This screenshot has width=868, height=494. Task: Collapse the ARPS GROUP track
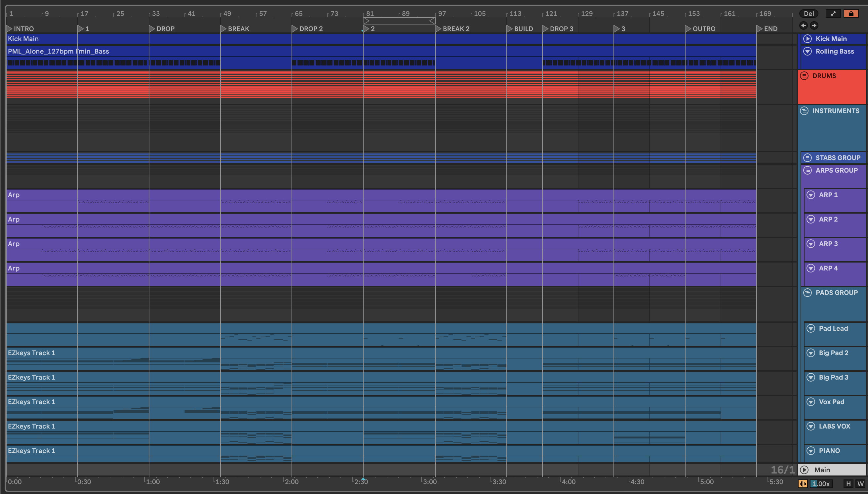pos(808,170)
